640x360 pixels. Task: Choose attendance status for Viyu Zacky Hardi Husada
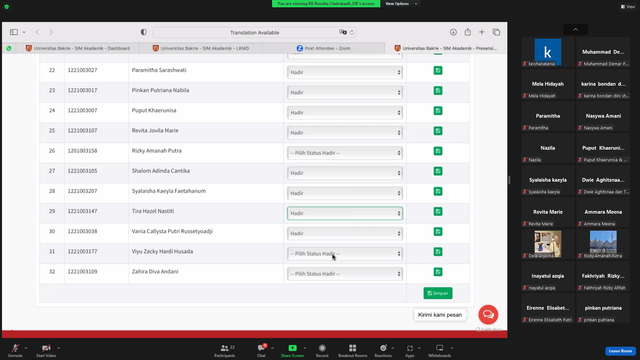pos(345,253)
